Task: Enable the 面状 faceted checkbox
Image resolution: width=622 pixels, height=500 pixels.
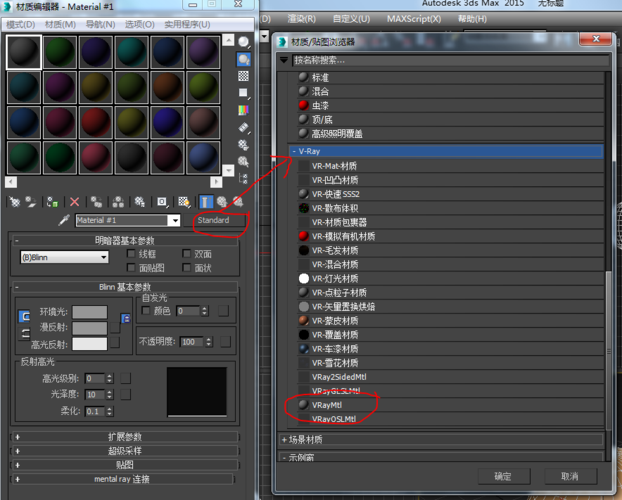Action: coord(186,267)
